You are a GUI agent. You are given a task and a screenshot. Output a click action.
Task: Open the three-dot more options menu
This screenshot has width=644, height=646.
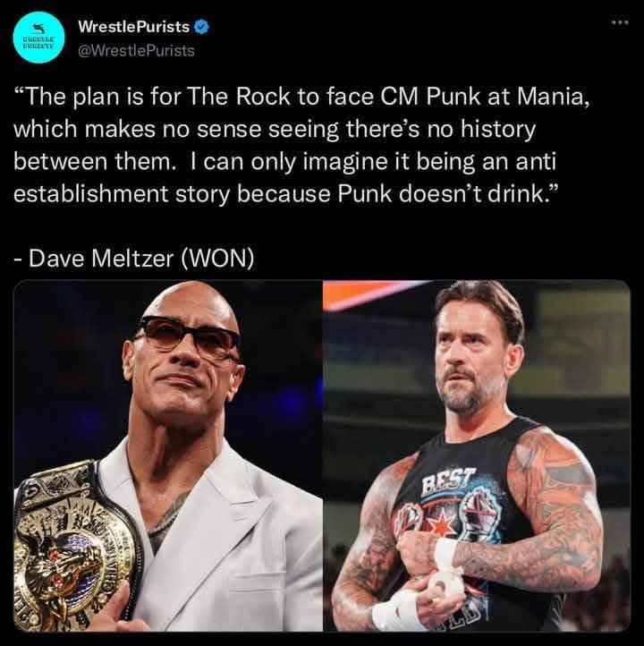620,22
